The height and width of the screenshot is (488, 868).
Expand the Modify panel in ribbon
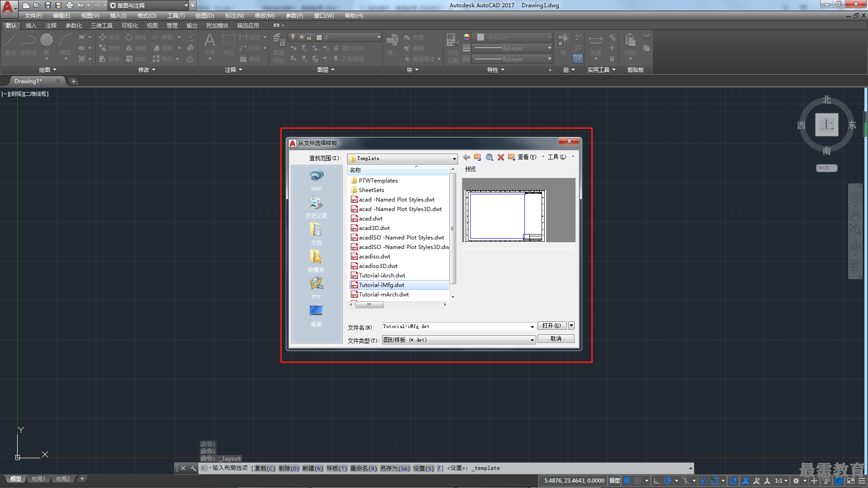[147, 70]
